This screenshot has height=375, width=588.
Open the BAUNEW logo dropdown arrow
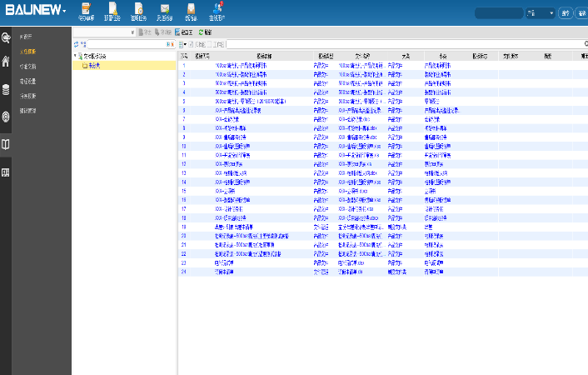click(64, 12)
